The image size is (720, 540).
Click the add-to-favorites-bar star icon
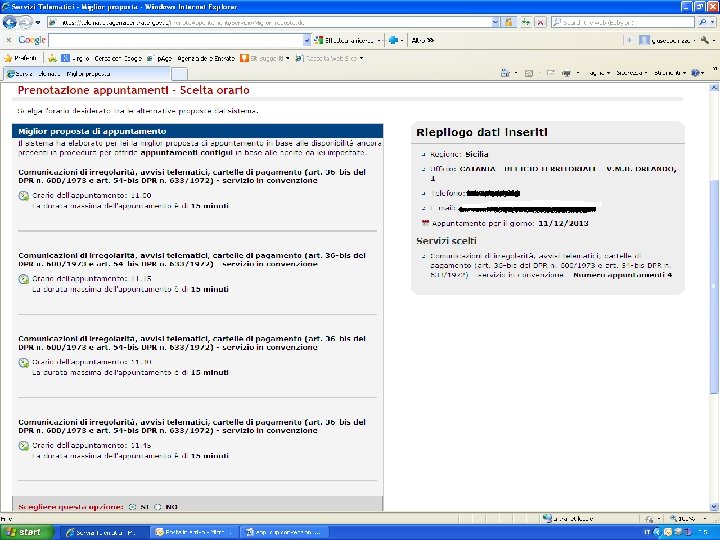52,58
